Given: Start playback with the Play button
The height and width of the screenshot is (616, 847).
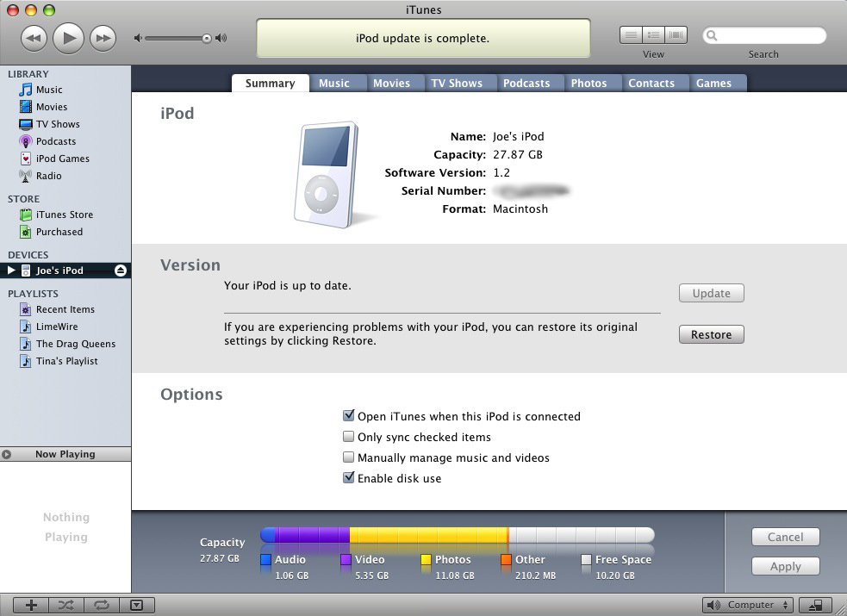Looking at the screenshot, I should 69,38.
